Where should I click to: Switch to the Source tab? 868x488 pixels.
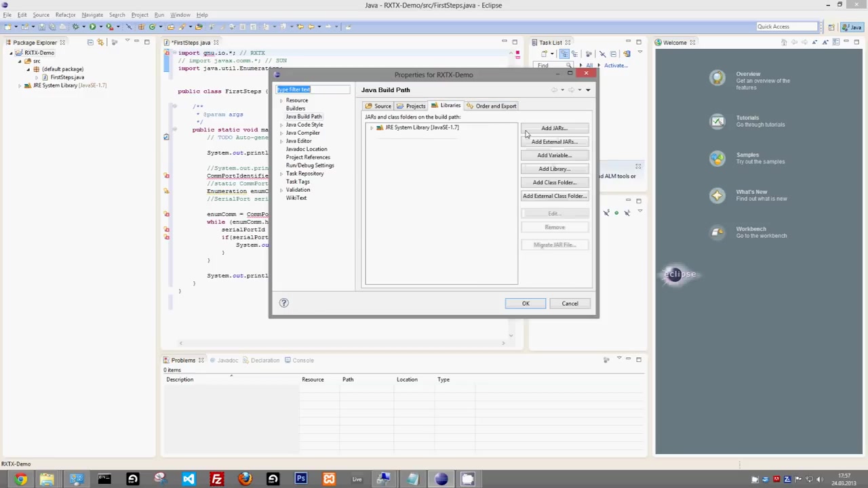pyautogui.click(x=378, y=106)
